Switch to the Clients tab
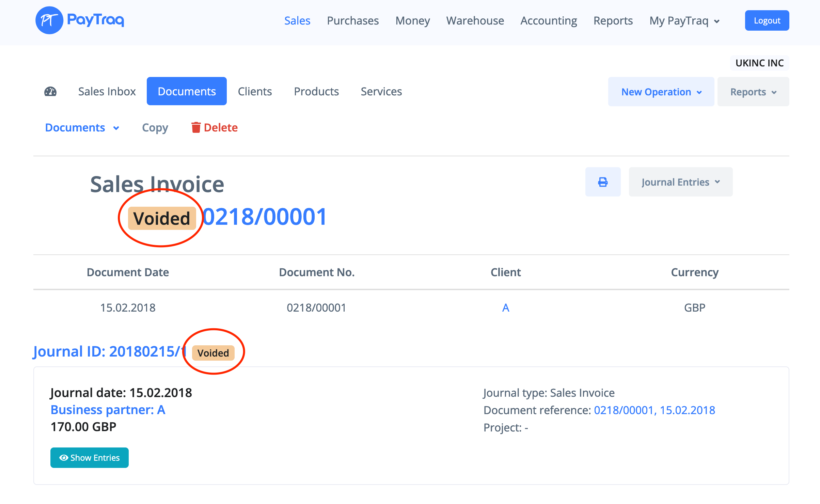820x504 pixels. pyautogui.click(x=255, y=91)
